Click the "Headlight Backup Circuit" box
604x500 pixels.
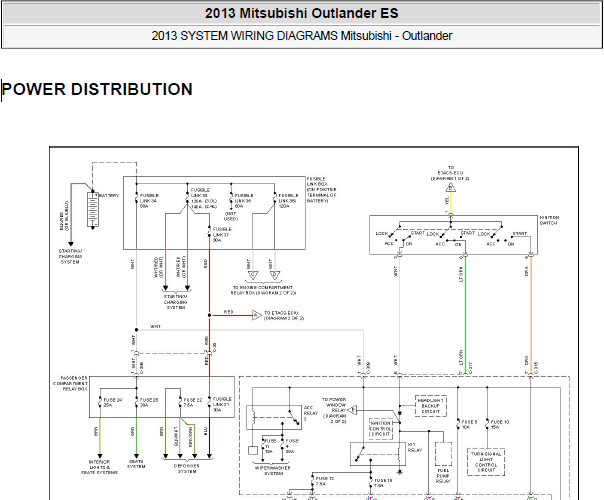coord(431,406)
